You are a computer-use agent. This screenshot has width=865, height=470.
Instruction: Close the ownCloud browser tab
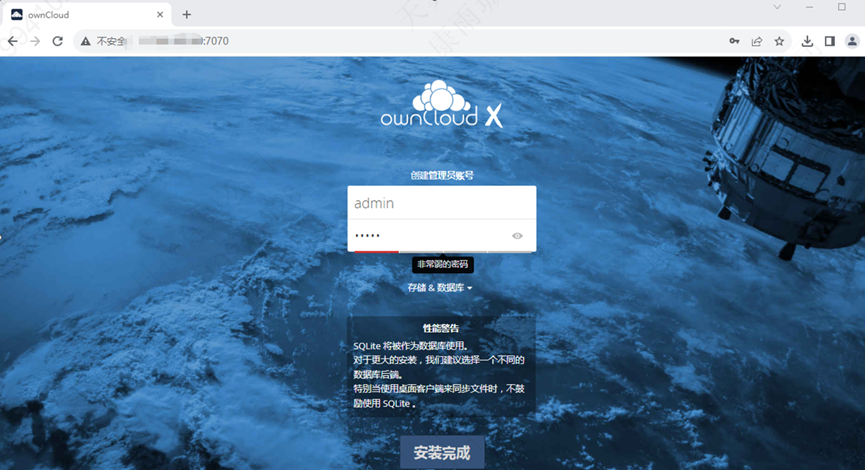click(160, 15)
